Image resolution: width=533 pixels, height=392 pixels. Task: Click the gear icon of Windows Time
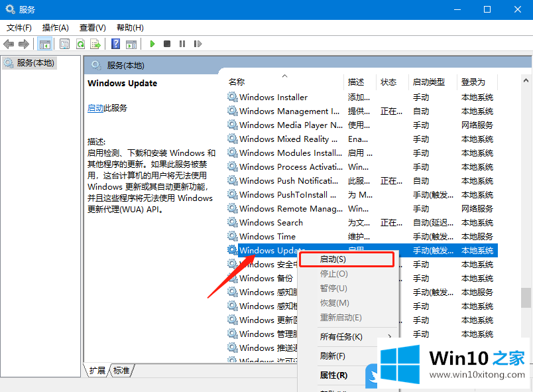click(233, 237)
